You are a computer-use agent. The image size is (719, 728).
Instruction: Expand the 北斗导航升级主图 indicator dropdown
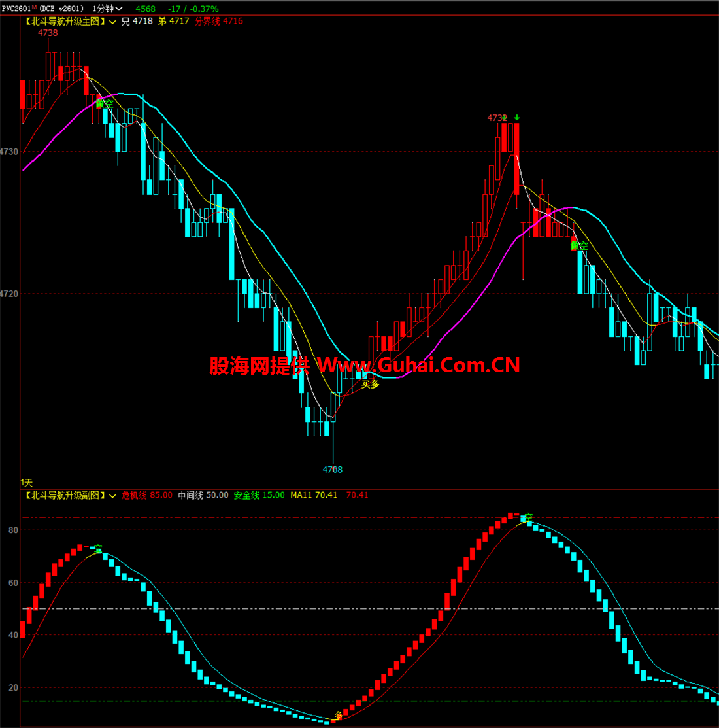coord(113,22)
